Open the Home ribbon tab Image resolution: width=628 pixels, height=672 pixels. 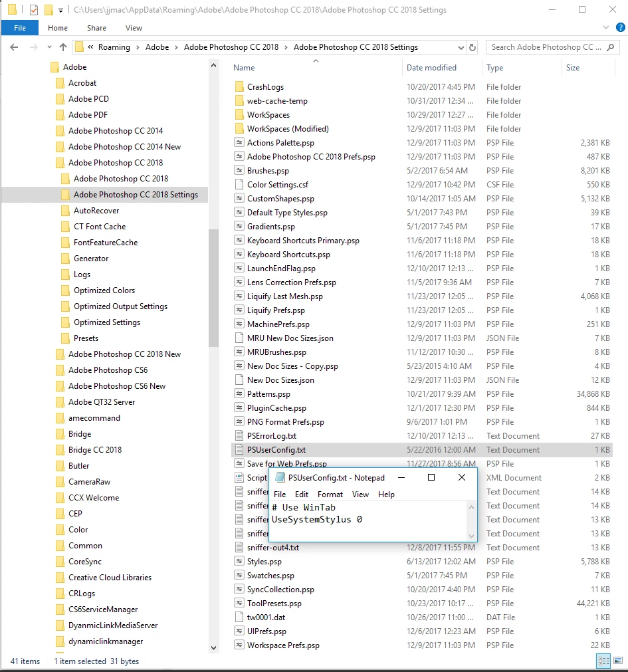point(58,28)
